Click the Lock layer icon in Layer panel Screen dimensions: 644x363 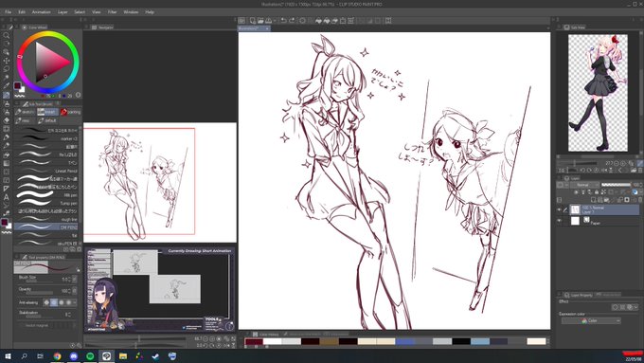point(597,192)
